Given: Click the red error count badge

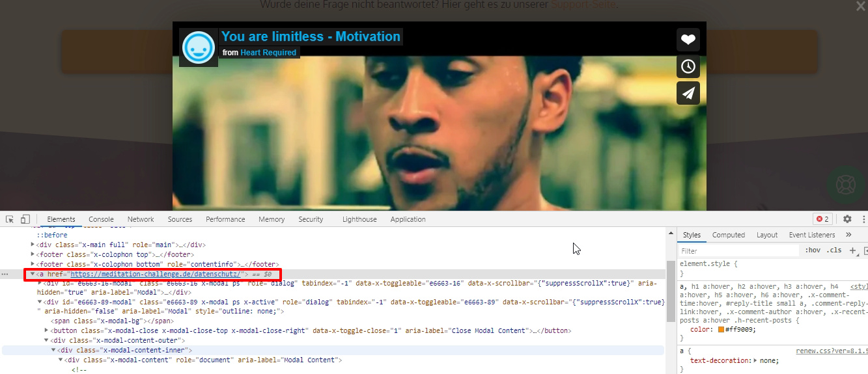Looking at the screenshot, I should click(823, 219).
